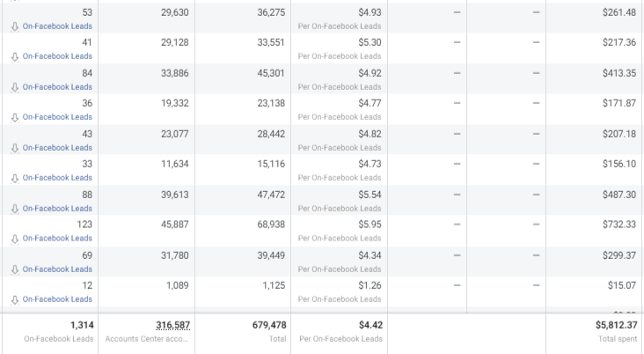This screenshot has width=644, height=354.
Task: Click the leads icon under 36 results
Action: (14, 117)
